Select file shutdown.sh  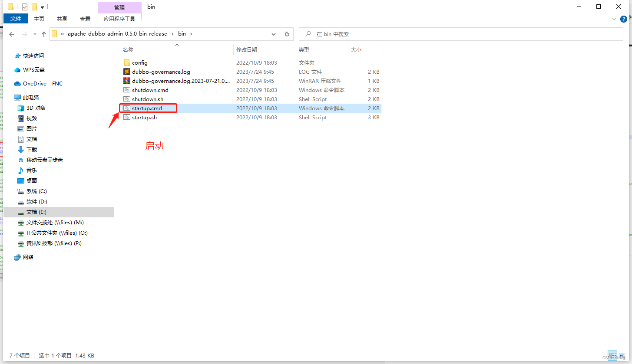148,99
